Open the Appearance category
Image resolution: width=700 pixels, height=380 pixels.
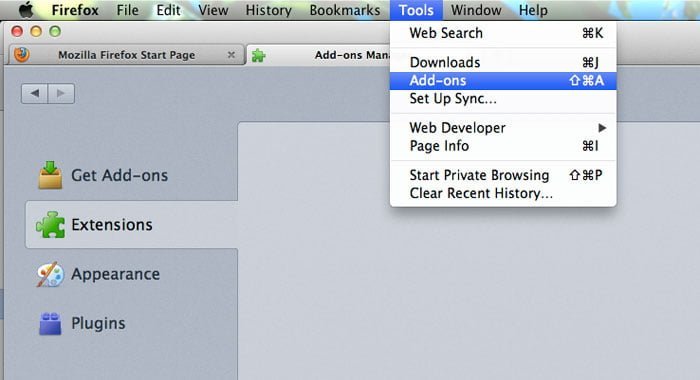(131, 274)
